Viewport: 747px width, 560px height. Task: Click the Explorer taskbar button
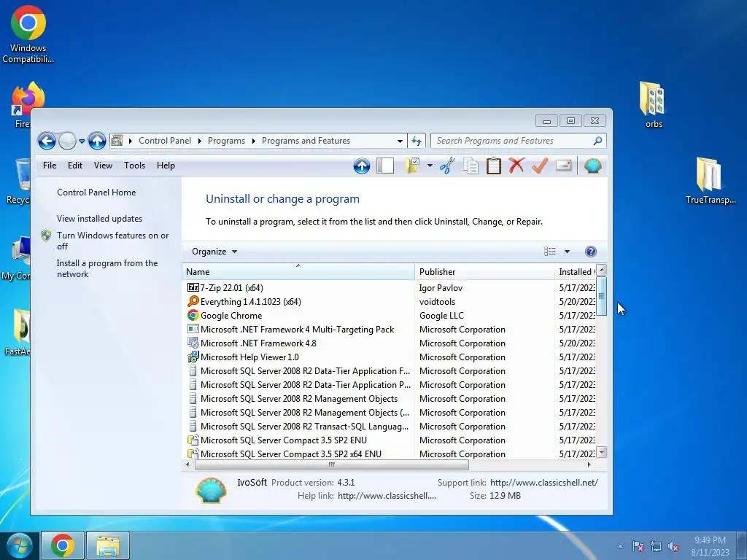tap(108, 545)
